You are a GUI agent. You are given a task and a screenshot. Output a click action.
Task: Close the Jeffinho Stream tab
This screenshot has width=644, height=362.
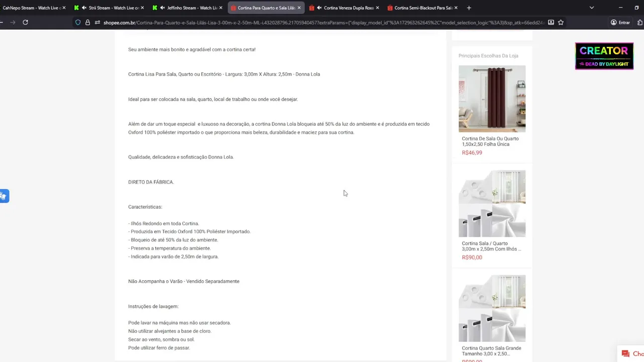click(x=220, y=8)
